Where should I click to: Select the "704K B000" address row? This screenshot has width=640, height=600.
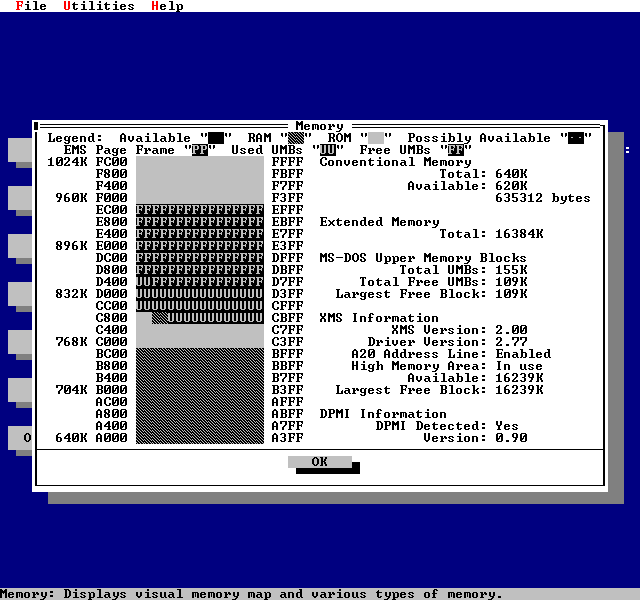click(91, 390)
